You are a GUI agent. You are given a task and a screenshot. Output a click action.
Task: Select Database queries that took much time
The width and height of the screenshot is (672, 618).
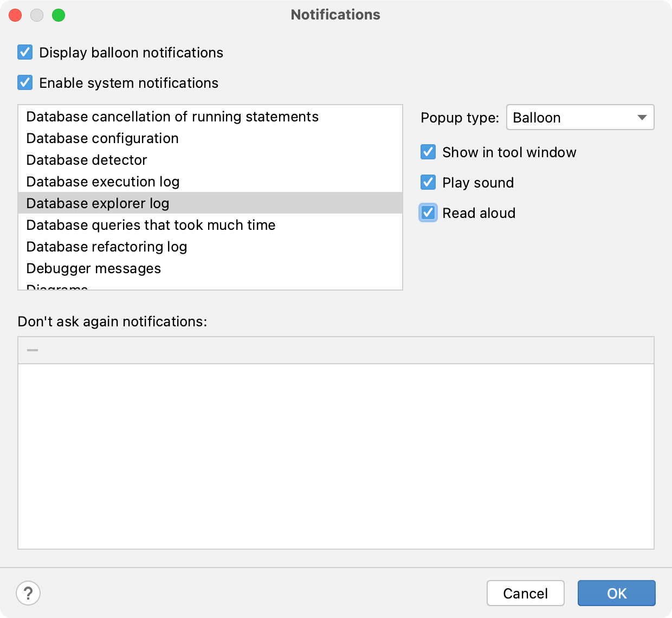(151, 225)
